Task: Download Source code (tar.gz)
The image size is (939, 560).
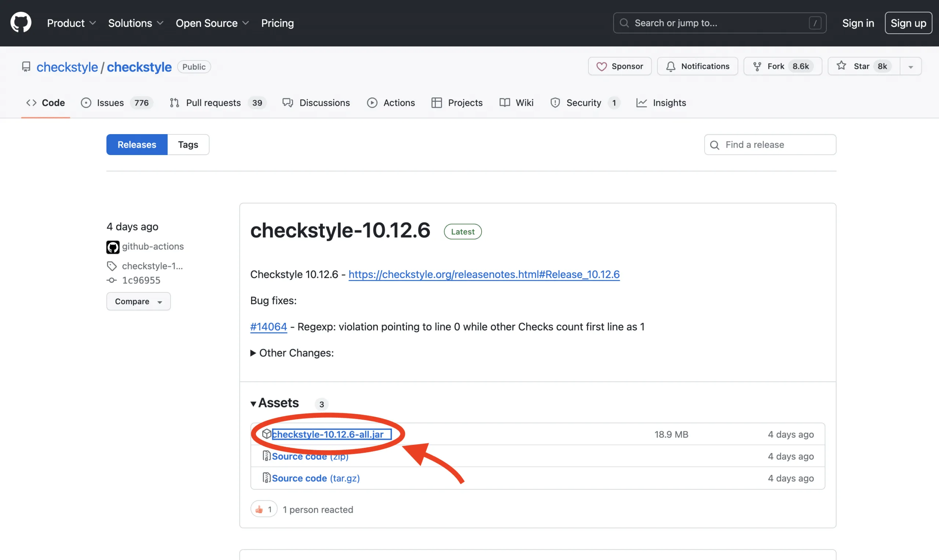Action: click(316, 478)
